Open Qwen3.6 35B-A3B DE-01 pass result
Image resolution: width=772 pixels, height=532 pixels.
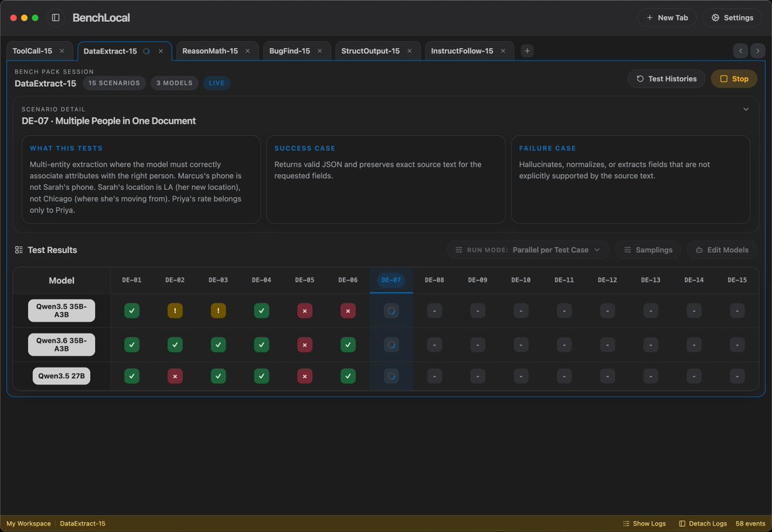tap(132, 345)
